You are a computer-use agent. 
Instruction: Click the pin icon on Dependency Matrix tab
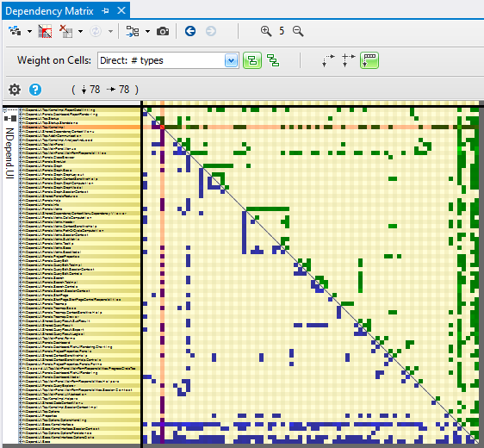pos(106,11)
